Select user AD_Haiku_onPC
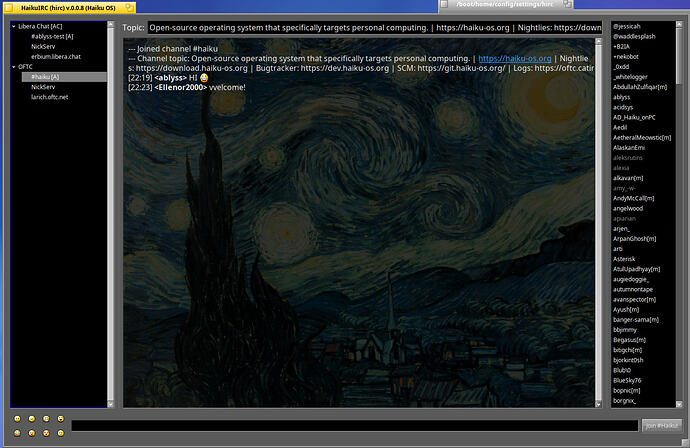Screen dimensions: 690x448 click(634, 118)
